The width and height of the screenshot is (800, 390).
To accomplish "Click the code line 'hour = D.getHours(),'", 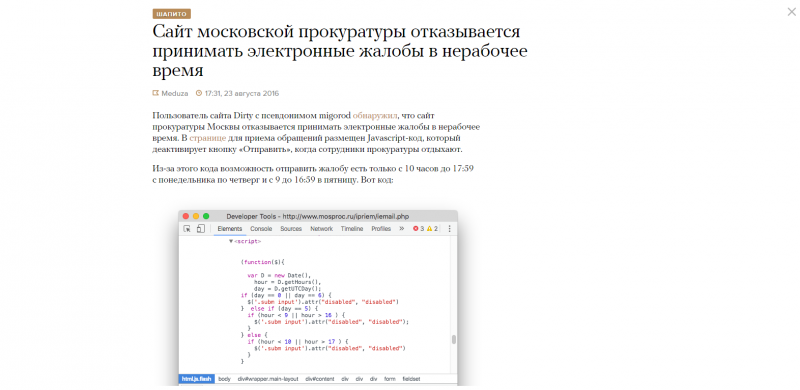I will point(287,282).
